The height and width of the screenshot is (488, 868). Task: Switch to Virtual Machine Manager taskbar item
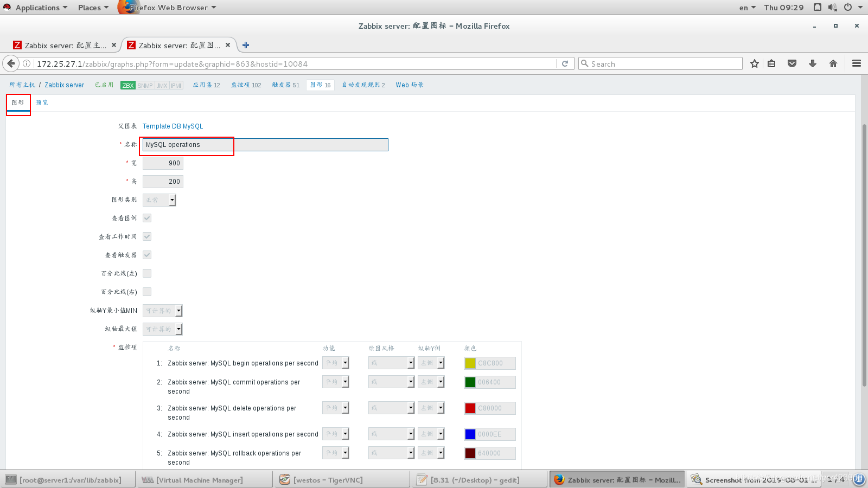205,479
